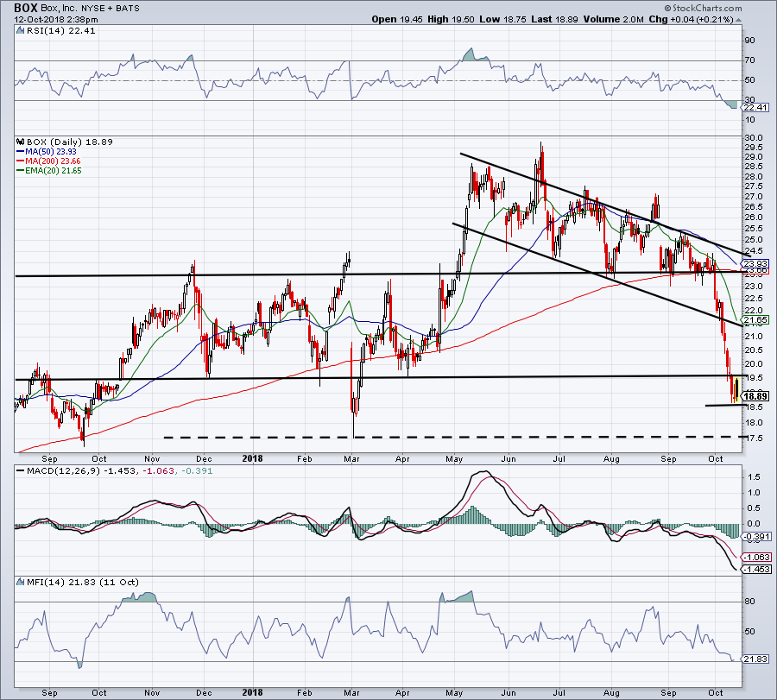Click the 'MACD(12,26,9)' panel title

pyautogui.click(x=63, y=470)
